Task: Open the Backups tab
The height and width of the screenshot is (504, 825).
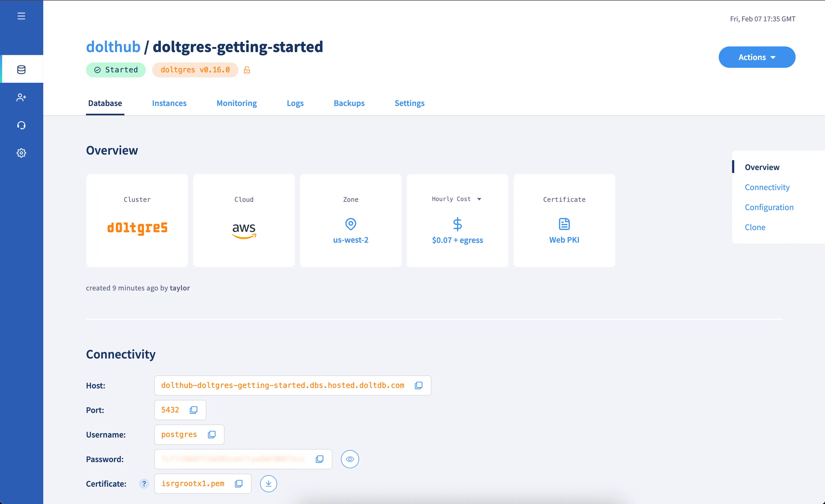Action: [x=349, y=103]
